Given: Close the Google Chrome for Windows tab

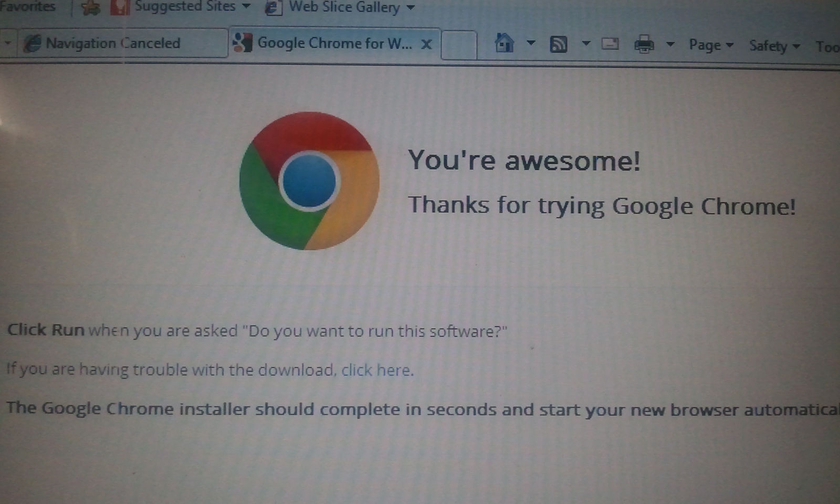Looking at the screenshot, I should [x=426, y=44].
